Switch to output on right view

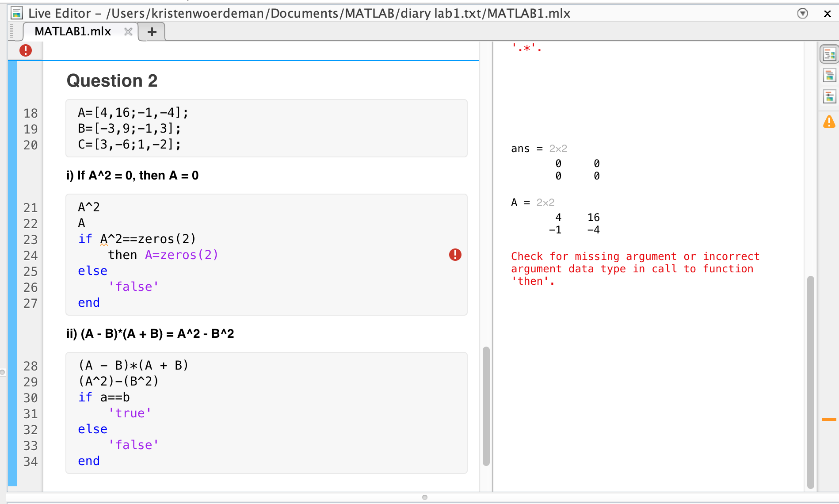point(829,54)
